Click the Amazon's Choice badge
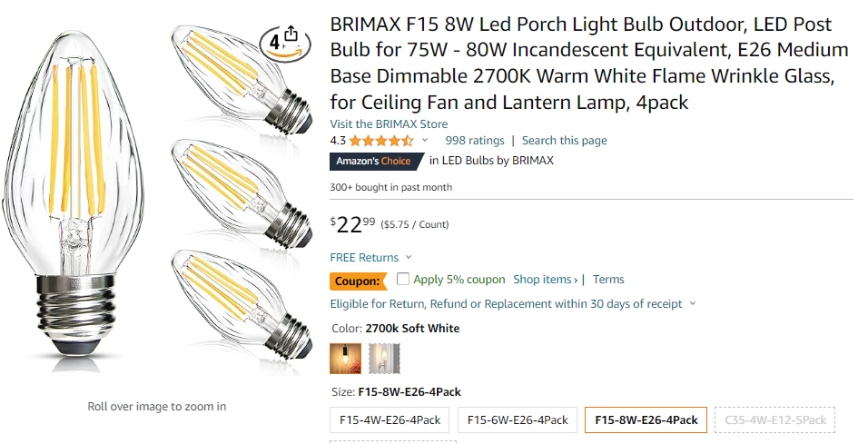This screenshot has height=444, width=868. (373, 162)
